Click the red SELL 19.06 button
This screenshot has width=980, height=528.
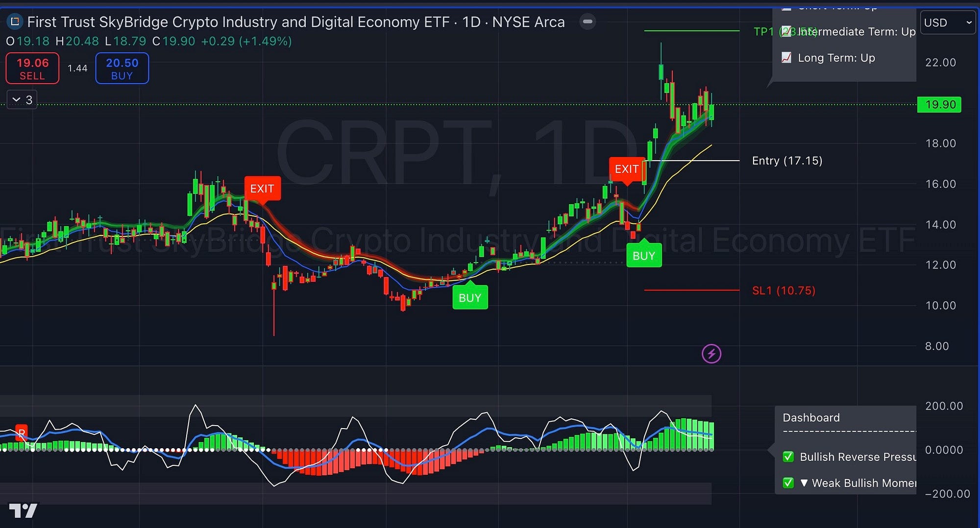32,69
